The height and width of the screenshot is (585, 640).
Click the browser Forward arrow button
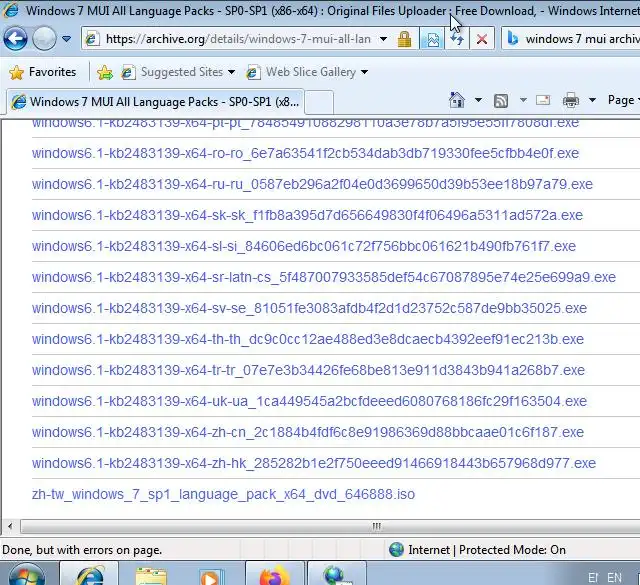click(x=44, y=39)
